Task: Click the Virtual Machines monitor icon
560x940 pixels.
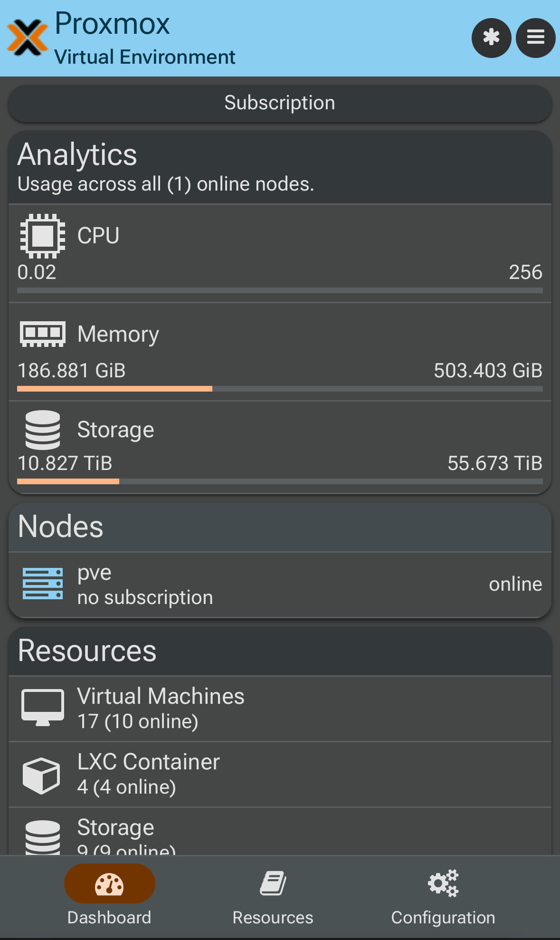Action: pyautogui.click(x=43, y=708)
